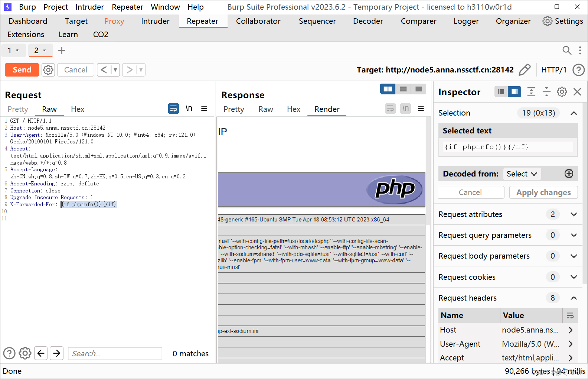Edit target with pencil icon

[525, 70]
